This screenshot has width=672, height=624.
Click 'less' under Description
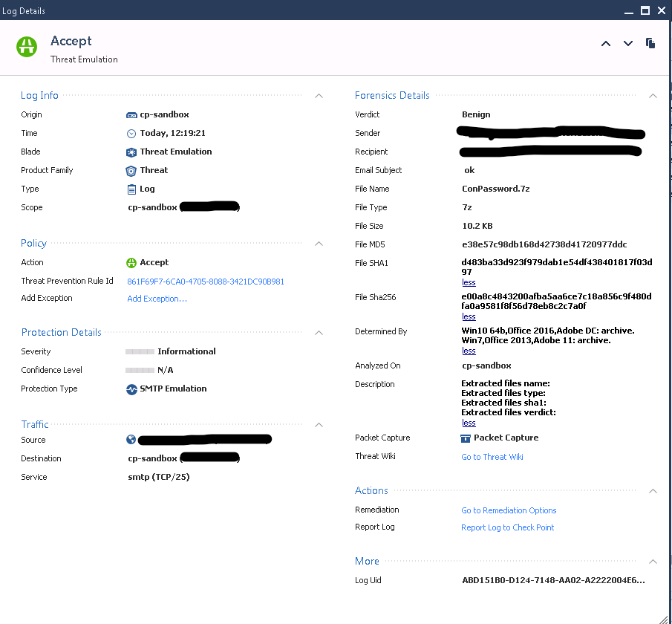pos(469,423)
